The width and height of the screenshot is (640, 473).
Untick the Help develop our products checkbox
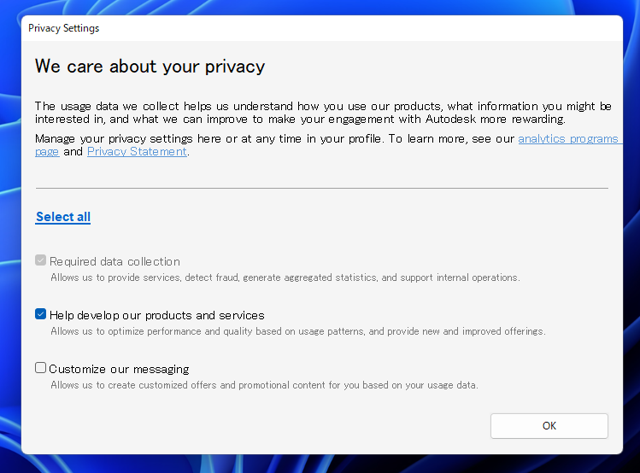[x=41, y=314]
